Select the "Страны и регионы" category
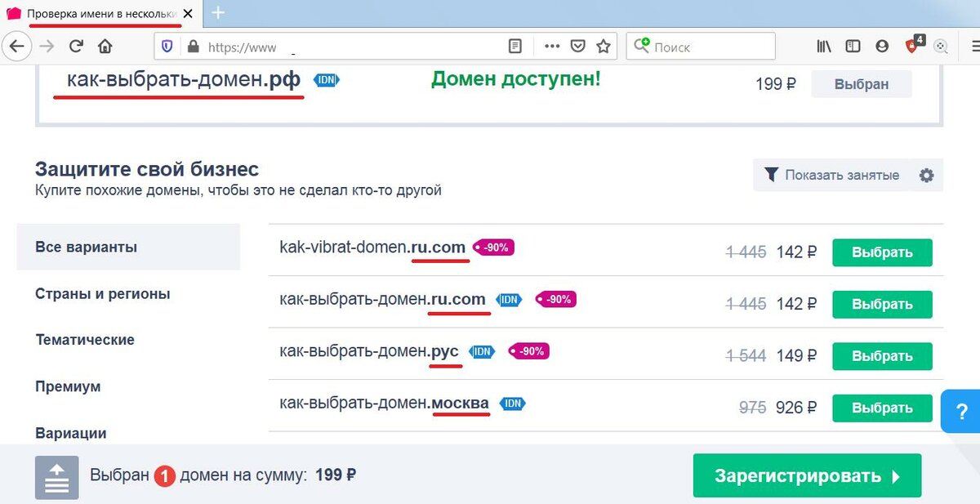 (x=103, y=294)
